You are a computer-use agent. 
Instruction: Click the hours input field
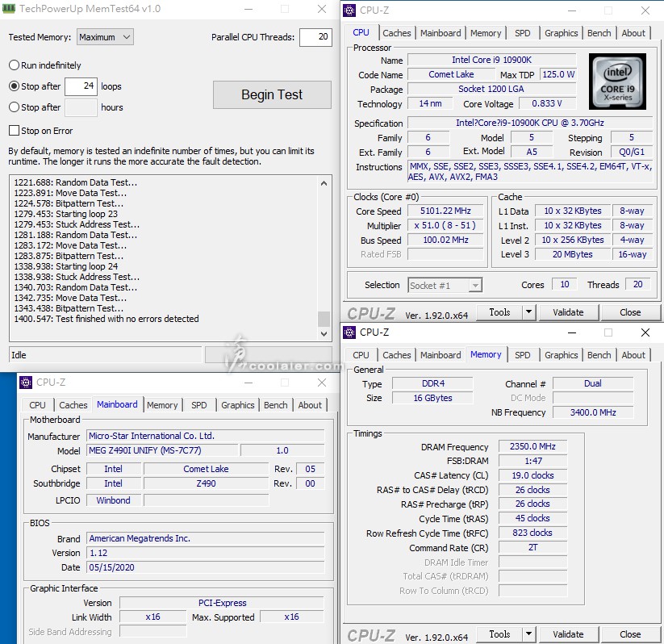point(81,107)
